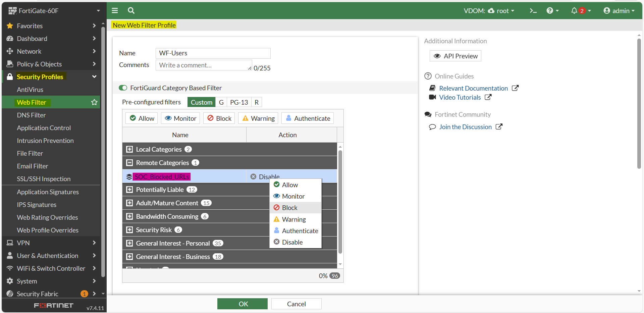The image size is (644, 313).
Task: Expand the Adult/Mature Content group
Action: click(129, 203)
